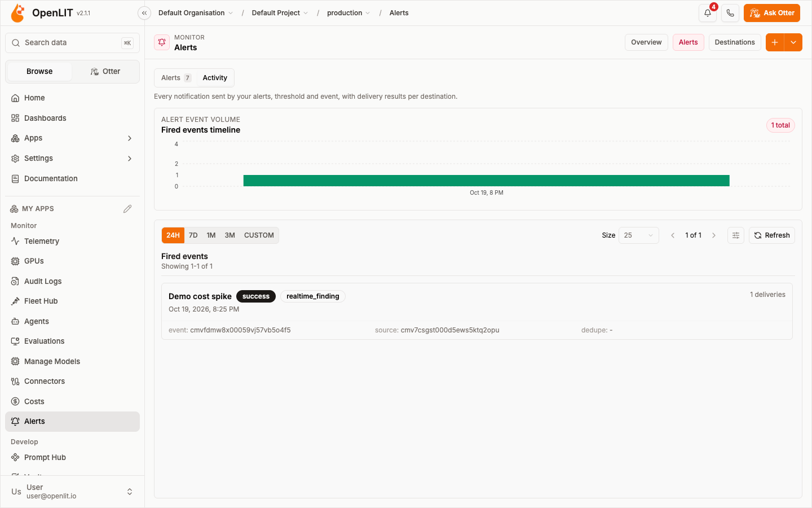Open the production environment dropdown
The image size is (812, 508).
[x=348, y=13]
